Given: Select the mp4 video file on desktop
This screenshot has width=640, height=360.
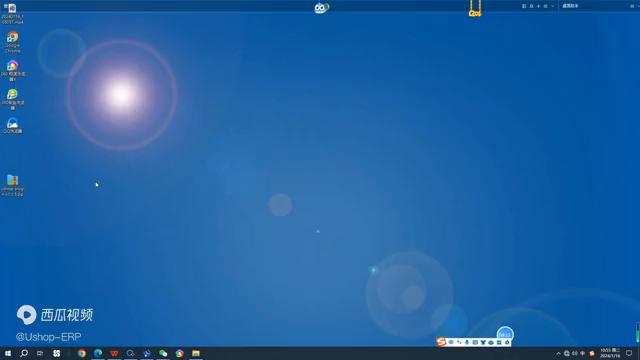Looking at the screenshot, I should [x=12, y=13].
